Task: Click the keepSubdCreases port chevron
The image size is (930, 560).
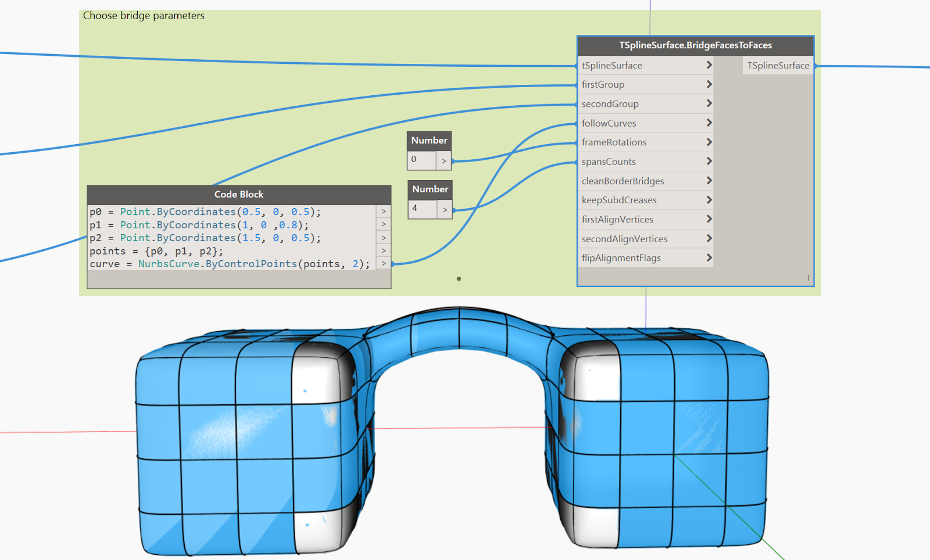Action: (x=709, y=200)
